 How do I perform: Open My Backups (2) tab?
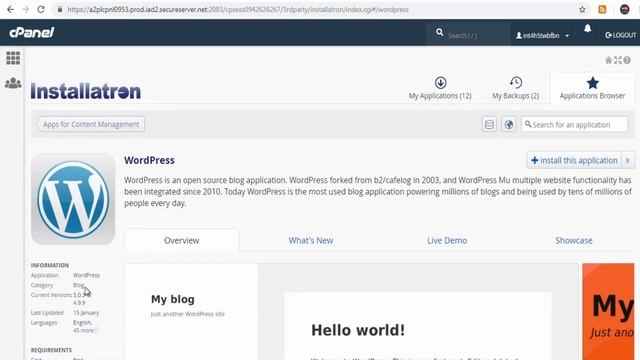(516, 88)
